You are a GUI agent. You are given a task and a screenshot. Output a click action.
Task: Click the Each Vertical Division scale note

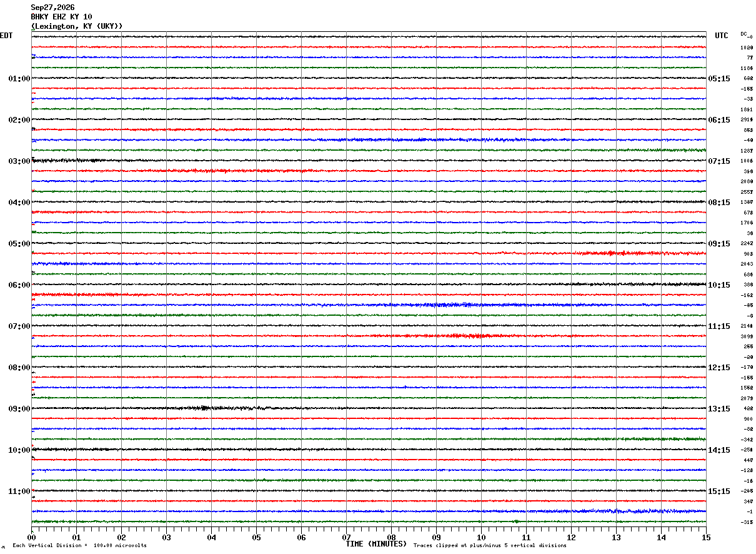pyautogui.click(x=79, y=546)
